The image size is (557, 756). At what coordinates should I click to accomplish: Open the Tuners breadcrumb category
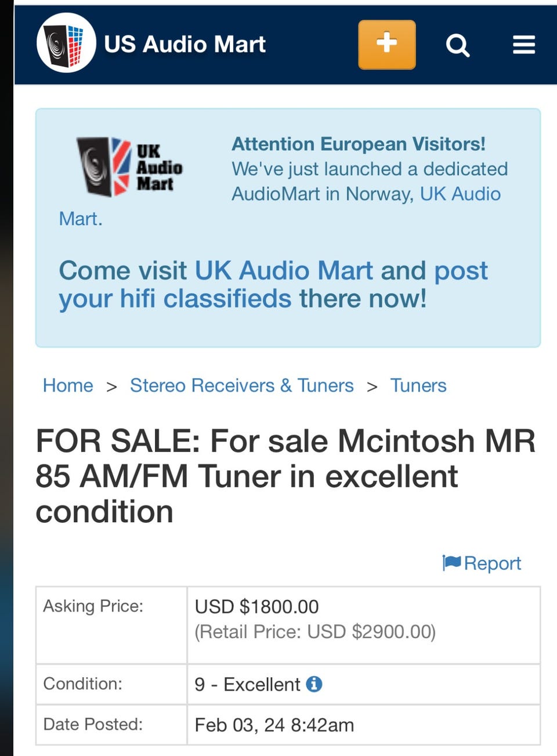[x=418, y=385]
